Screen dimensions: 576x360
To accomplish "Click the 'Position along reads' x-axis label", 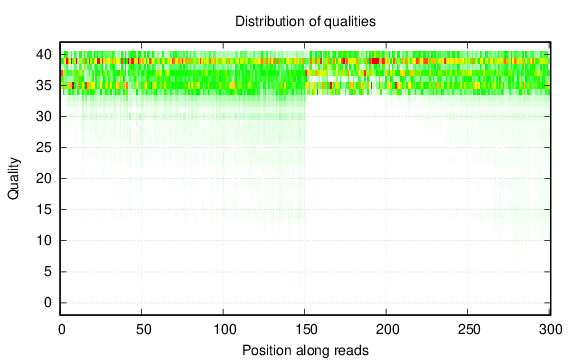I will click(x=305, y=350).
